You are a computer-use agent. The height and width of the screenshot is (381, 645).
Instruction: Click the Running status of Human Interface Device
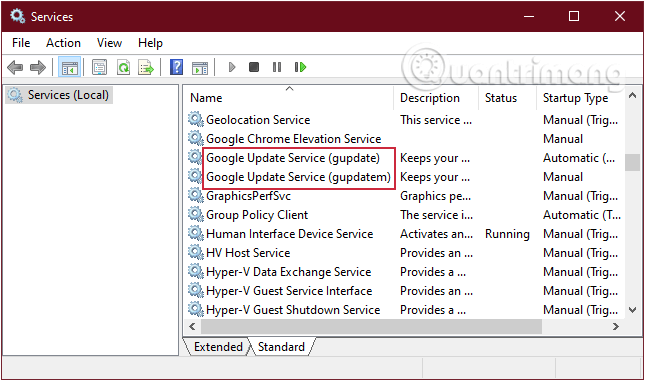click(x=507, y=234)
